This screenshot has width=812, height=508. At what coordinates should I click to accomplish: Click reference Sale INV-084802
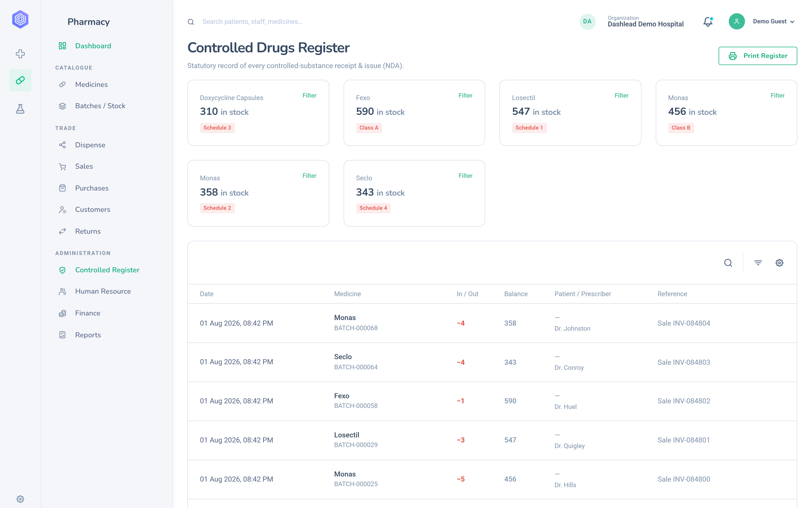click(684, 401)
